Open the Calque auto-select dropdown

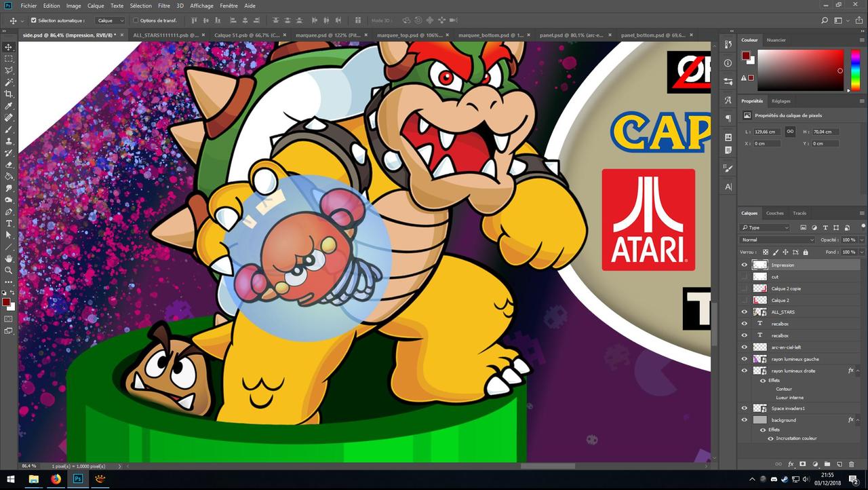(x=110, y=20)
